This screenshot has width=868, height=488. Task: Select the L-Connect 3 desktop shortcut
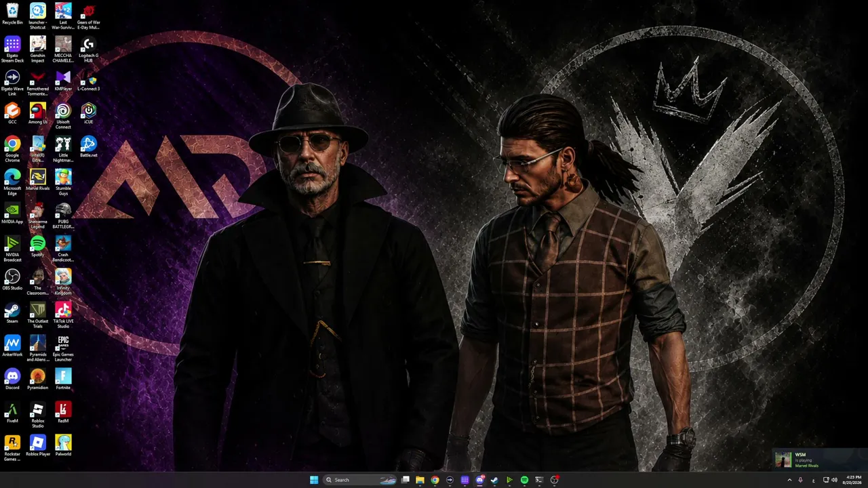pyautogui.click(x=88, y=81)
